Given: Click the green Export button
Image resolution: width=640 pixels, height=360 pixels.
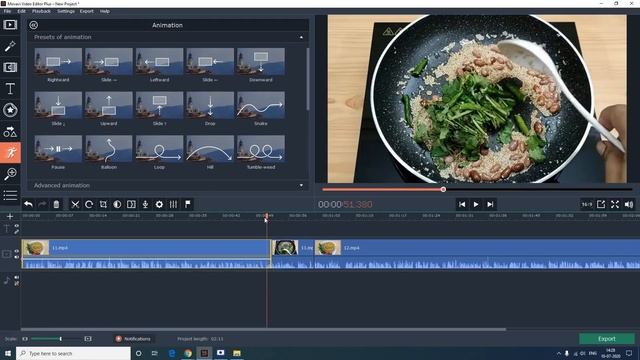Looking at the screenshot, I should pyautogui.click(x=607, y=339).
